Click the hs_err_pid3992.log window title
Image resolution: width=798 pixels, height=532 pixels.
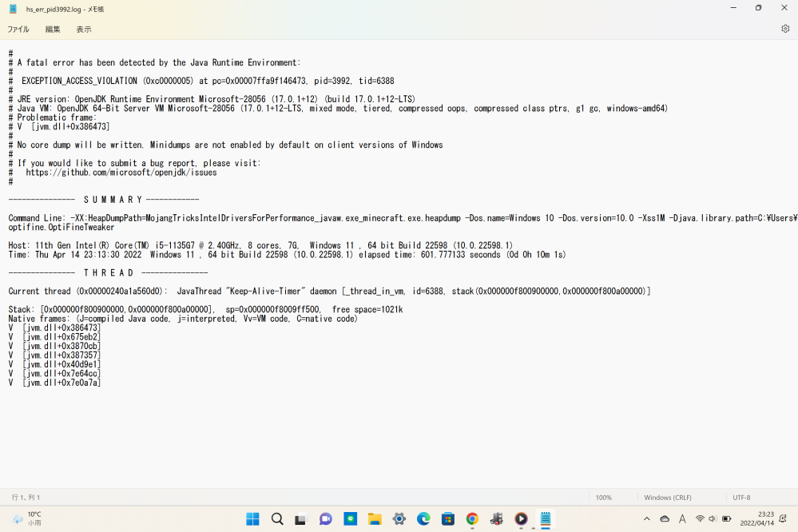click(65, 9)
